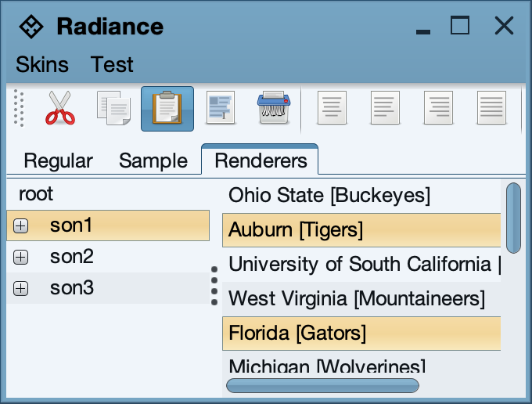The image size is (532, 404).
Task: Open the Skins menu
Action: click(42, 64)
